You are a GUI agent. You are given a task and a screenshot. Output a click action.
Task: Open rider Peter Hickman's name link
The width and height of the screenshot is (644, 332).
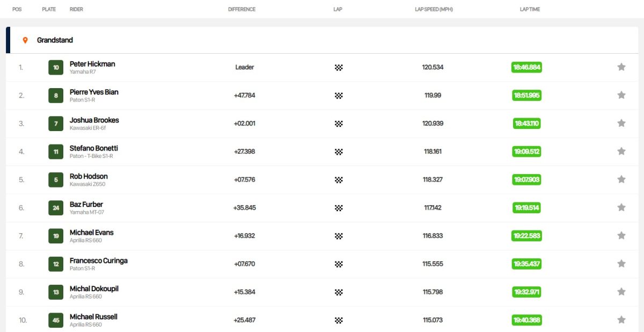92,64
